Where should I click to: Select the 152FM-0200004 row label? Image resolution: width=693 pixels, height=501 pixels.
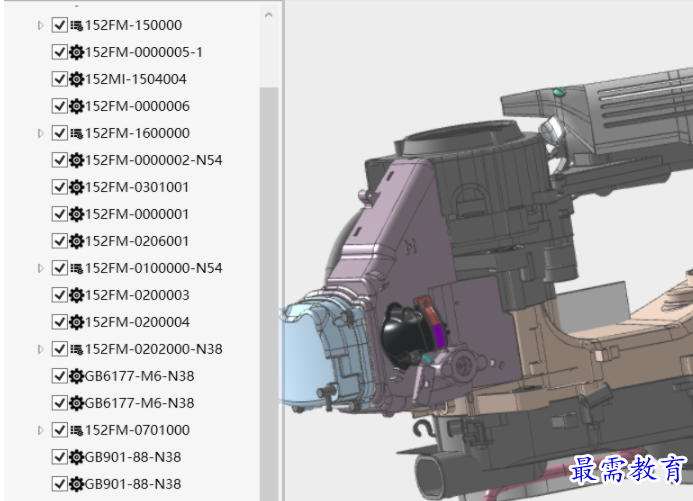(x=137, y=322)
